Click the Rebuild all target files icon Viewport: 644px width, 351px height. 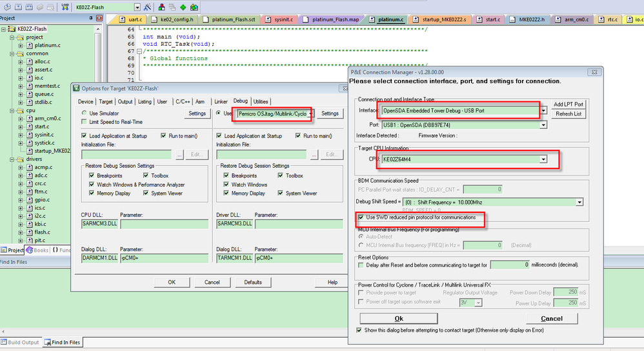click(29, 7)
